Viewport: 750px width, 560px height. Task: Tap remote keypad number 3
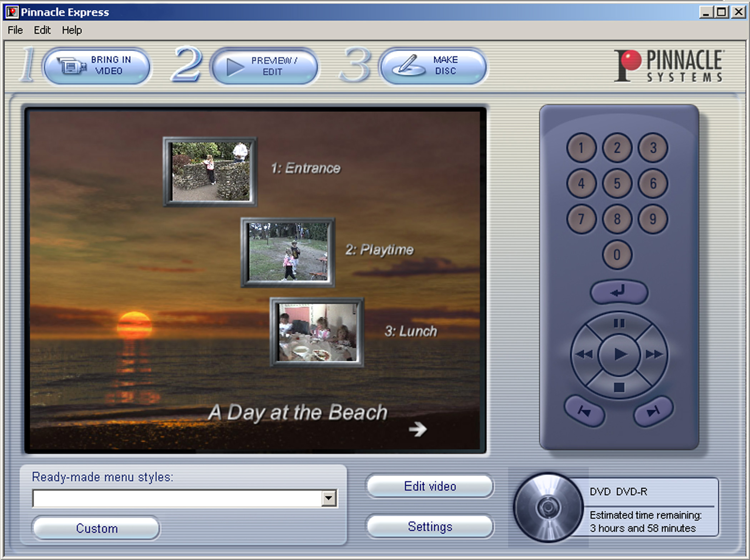point(653,148)
